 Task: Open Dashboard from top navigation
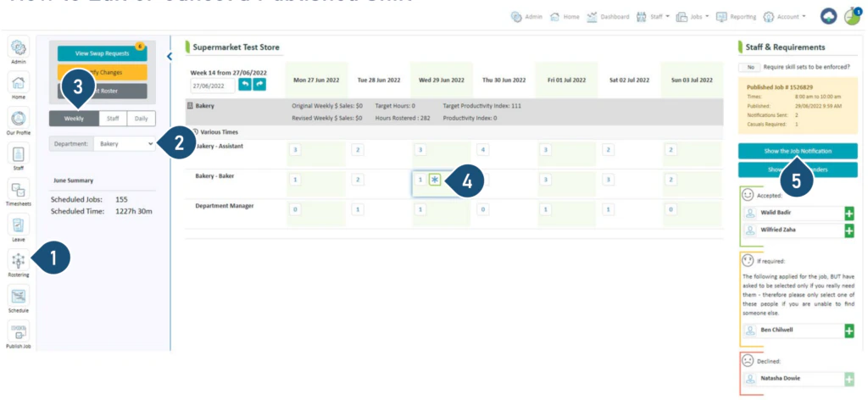point(607,17)
